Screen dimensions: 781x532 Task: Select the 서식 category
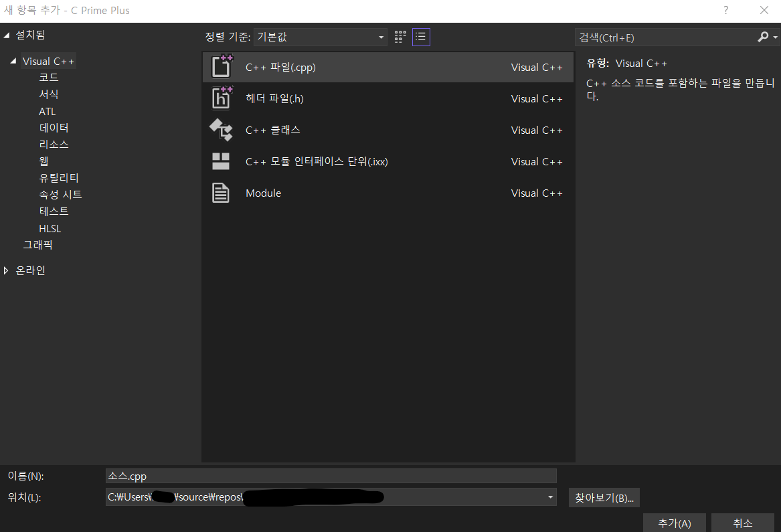coord(49,94)
